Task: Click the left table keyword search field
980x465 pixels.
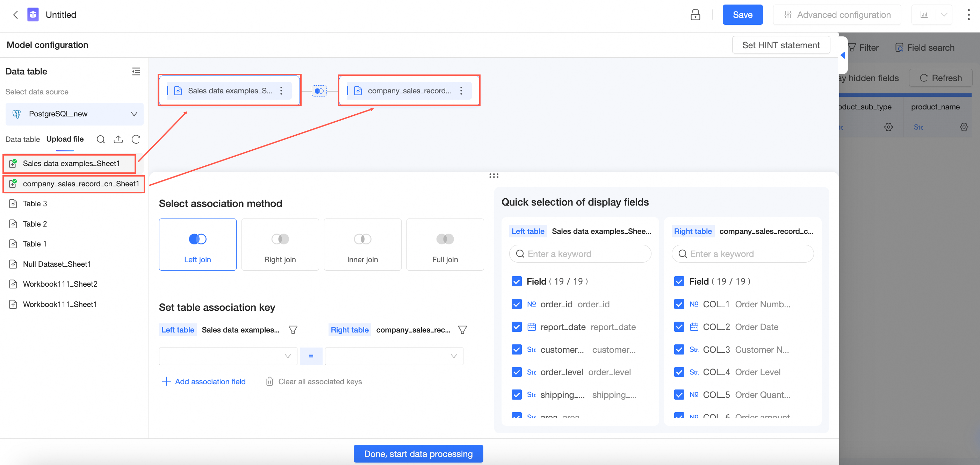Action: click(x=580, y=254)
